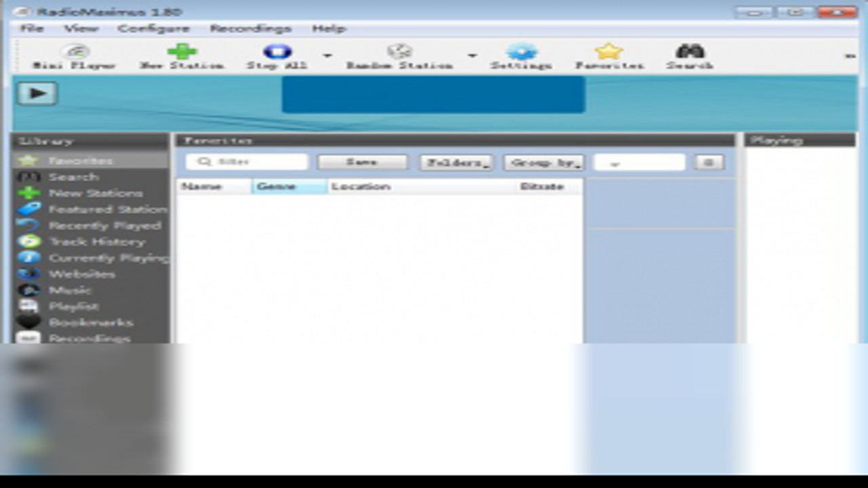Open Recordings in Library sidebar
This screenshot has height=488, width=868.
(x=90, y=338)
